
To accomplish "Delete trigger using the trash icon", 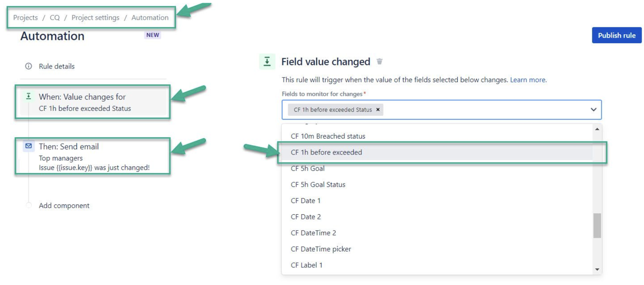I will pos(379,61).
